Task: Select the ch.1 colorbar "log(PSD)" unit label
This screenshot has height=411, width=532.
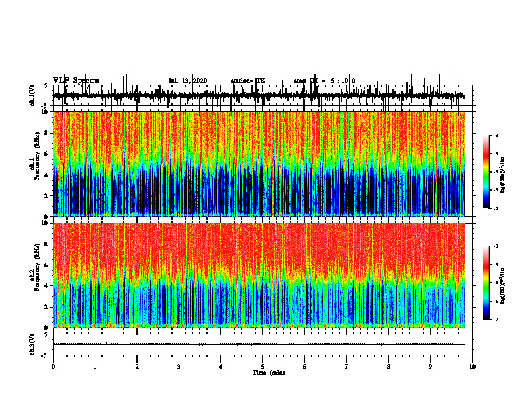Action: (503, 175)
